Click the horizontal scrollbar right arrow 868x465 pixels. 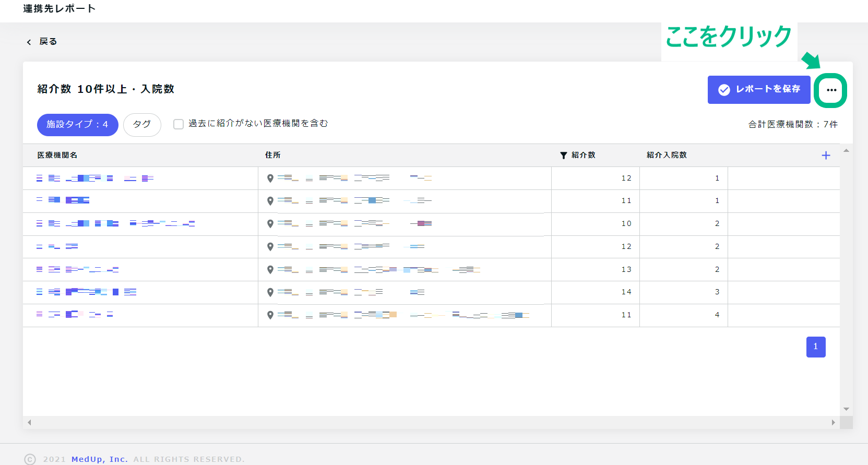click(x=834, y=423)
